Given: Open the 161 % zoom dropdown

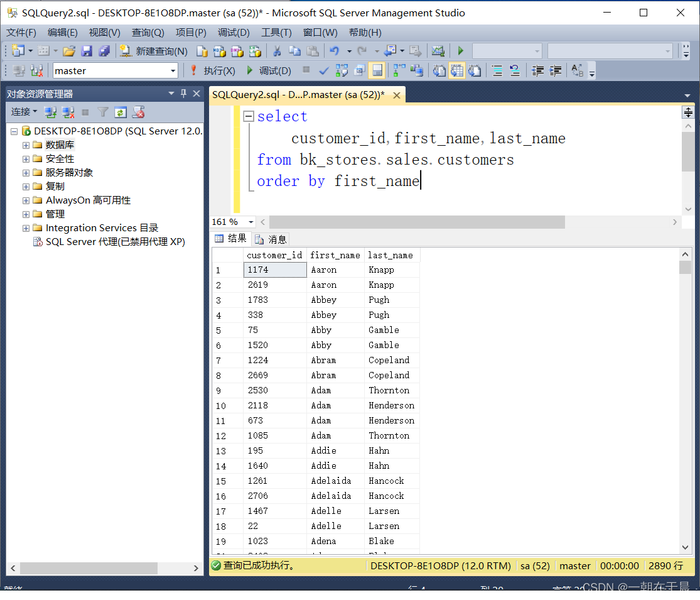Looking at the screenshot, I should coord(251,222).
